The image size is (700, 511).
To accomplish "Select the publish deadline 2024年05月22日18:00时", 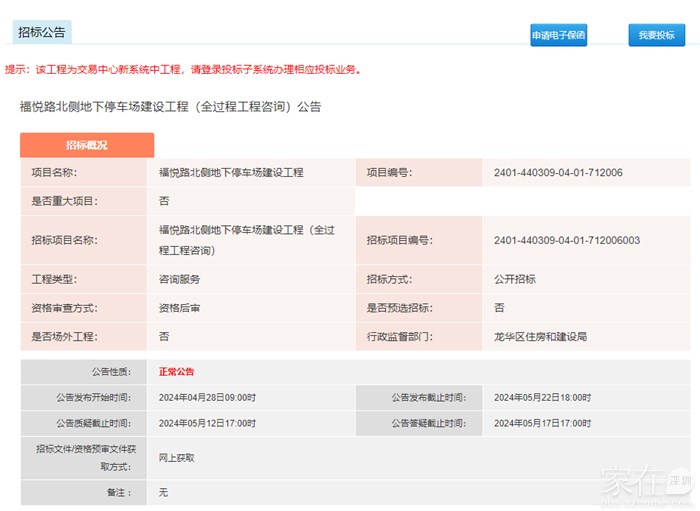I will 542,397.
